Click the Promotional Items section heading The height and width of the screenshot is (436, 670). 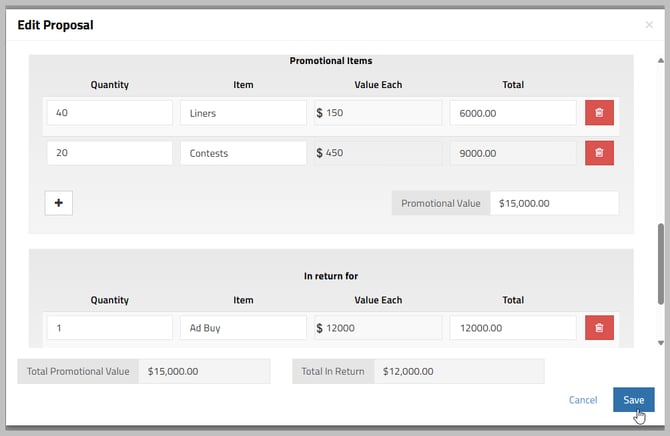(331, 61)
